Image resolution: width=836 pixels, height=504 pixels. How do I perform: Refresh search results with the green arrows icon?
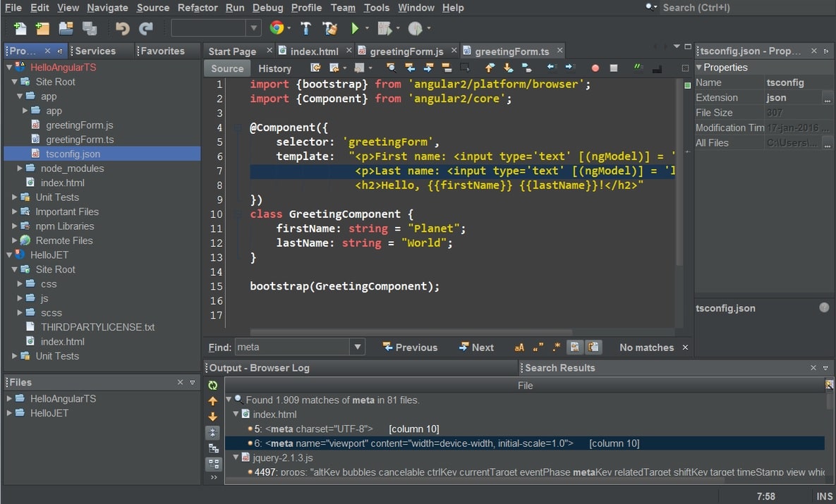tap(213, 386)
